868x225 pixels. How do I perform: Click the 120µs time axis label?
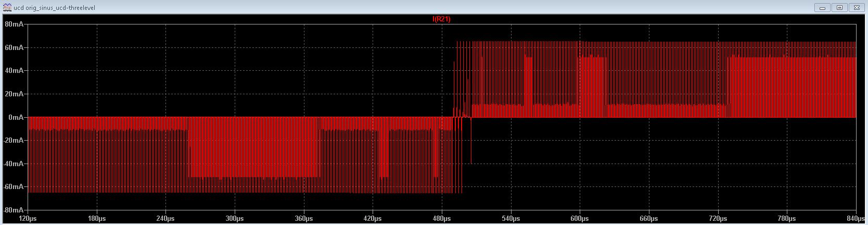(x=28, y=218)
